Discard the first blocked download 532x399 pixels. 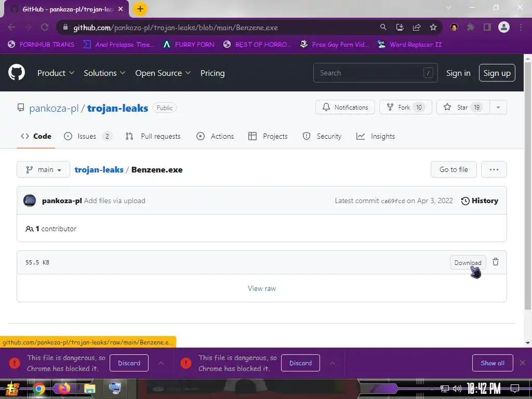click(129, 363)
